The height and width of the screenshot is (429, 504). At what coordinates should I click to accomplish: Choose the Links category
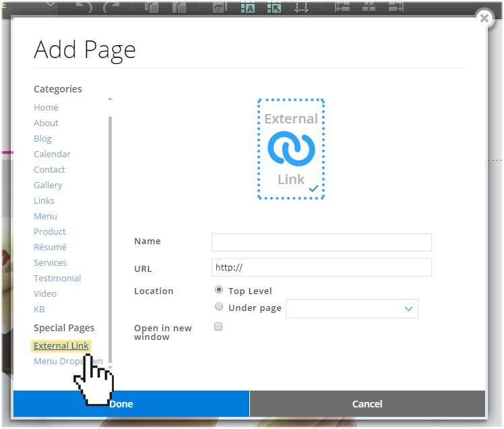coord(44,200)
